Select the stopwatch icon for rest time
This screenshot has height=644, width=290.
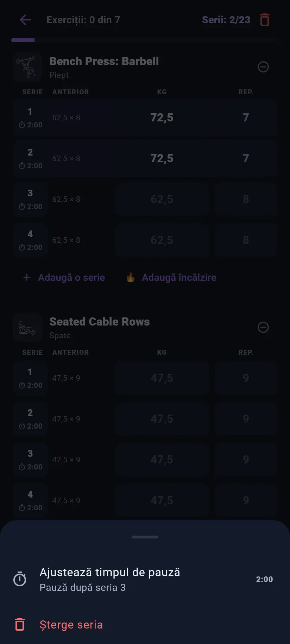(20, 579)
